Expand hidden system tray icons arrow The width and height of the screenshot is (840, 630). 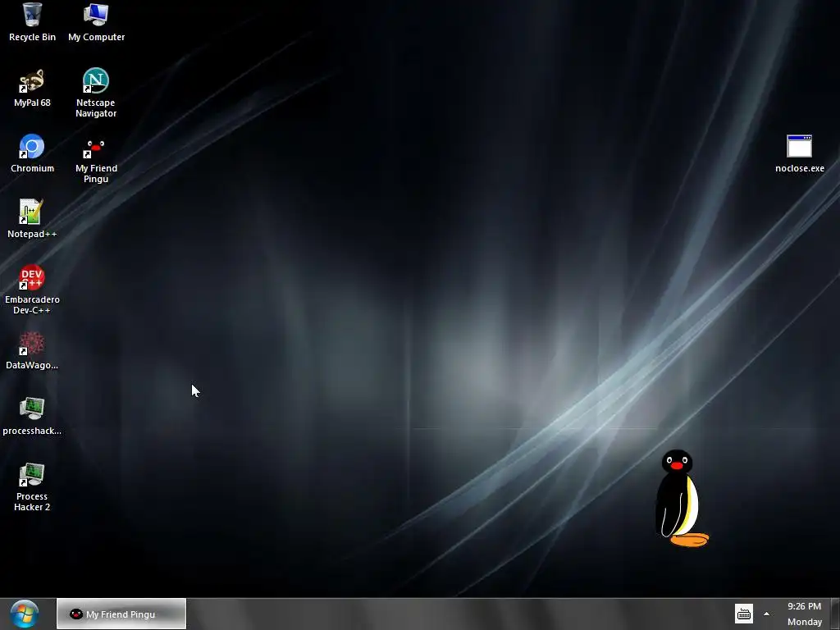pyautogui.click(x=767, y=614)
